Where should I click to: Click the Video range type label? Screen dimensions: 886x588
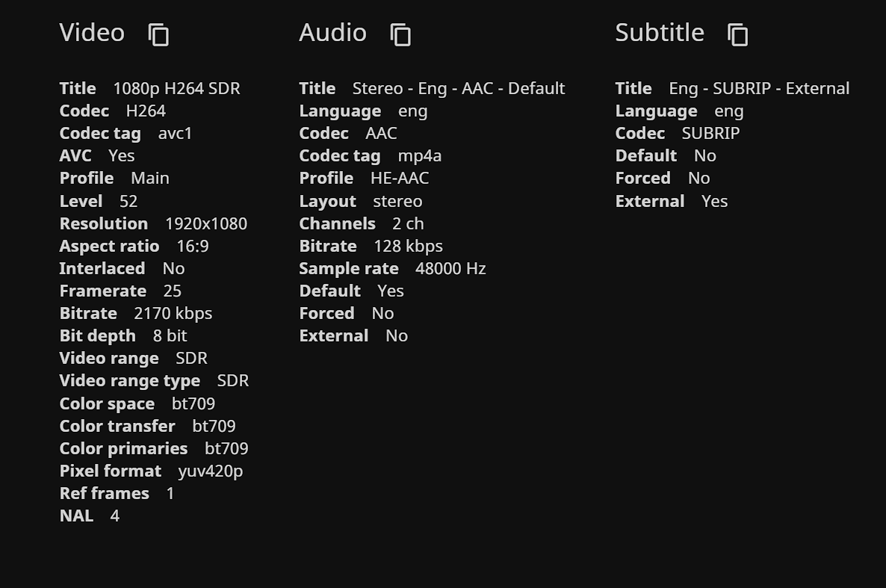pos(129,380)
